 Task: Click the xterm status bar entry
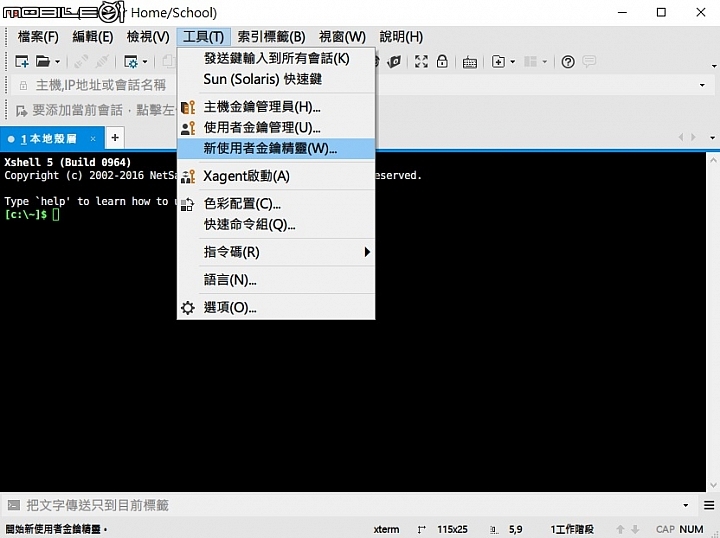[386, 529]
